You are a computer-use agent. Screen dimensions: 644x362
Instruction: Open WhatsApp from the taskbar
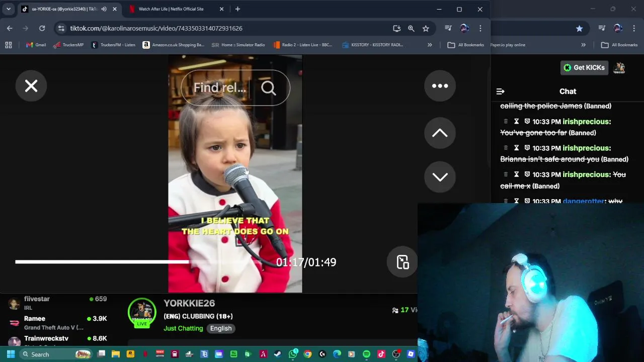click(293, 354)
